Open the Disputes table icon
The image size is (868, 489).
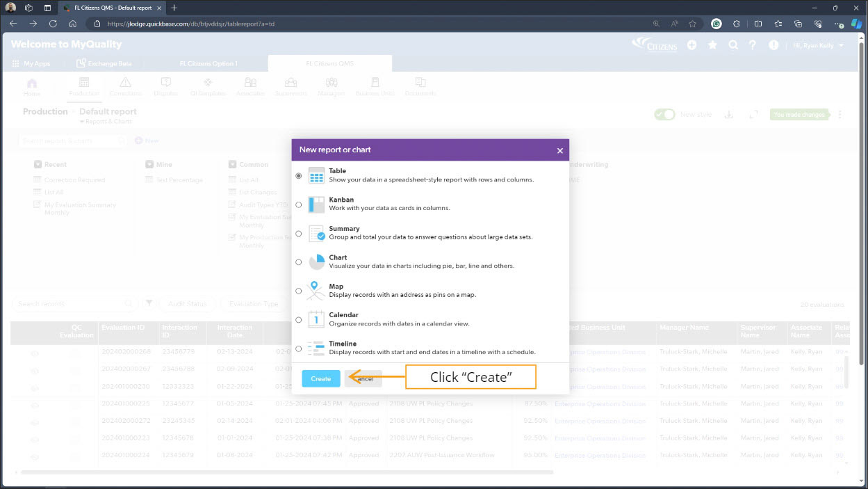[x=165, y=83]
